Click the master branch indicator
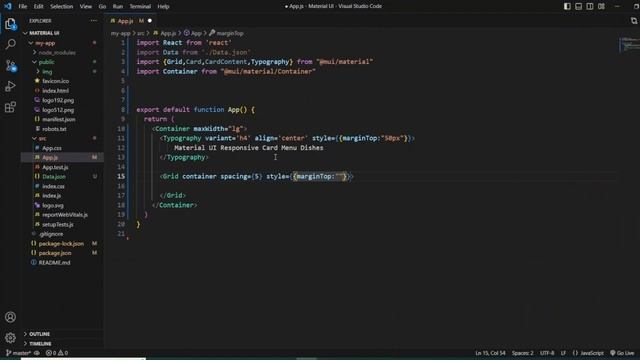The image size is (640, 360). coord(18,353)
